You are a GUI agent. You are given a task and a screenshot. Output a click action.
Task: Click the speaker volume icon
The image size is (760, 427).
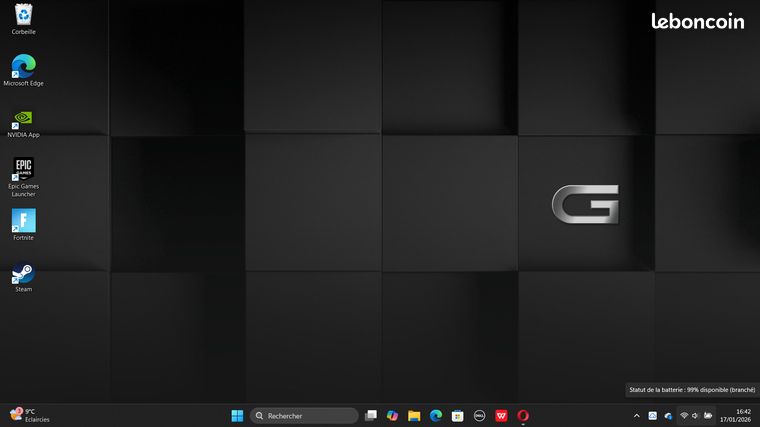tap(695, 416)
